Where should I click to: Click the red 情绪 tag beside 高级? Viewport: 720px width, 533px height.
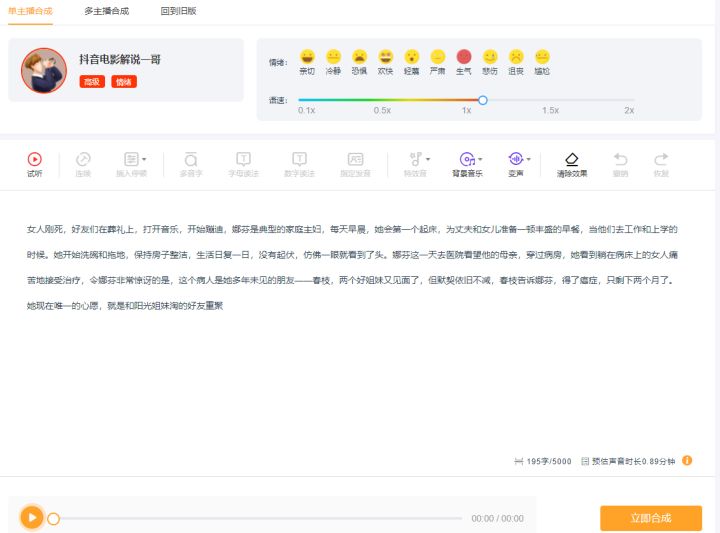click(x=124, y=82)
